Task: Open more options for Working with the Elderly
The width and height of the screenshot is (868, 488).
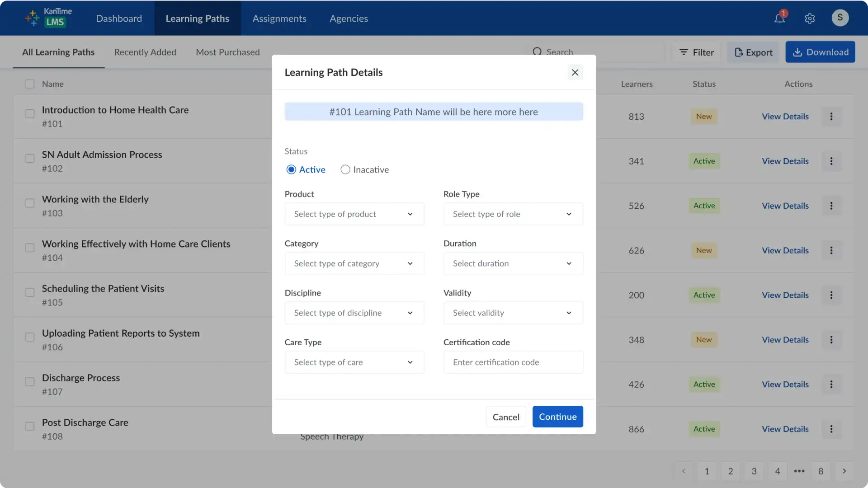Action: point(831,206)
